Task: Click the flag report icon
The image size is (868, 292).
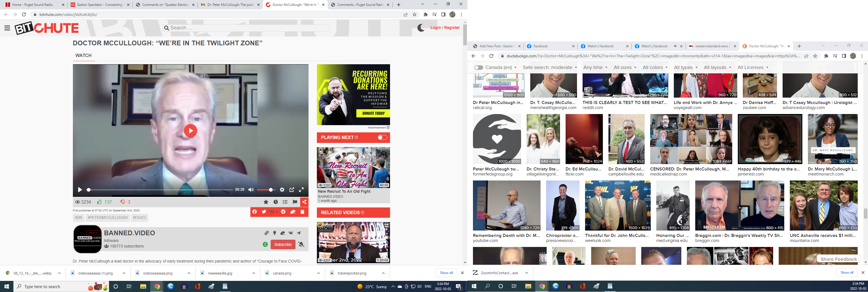Action: [295, 202]
